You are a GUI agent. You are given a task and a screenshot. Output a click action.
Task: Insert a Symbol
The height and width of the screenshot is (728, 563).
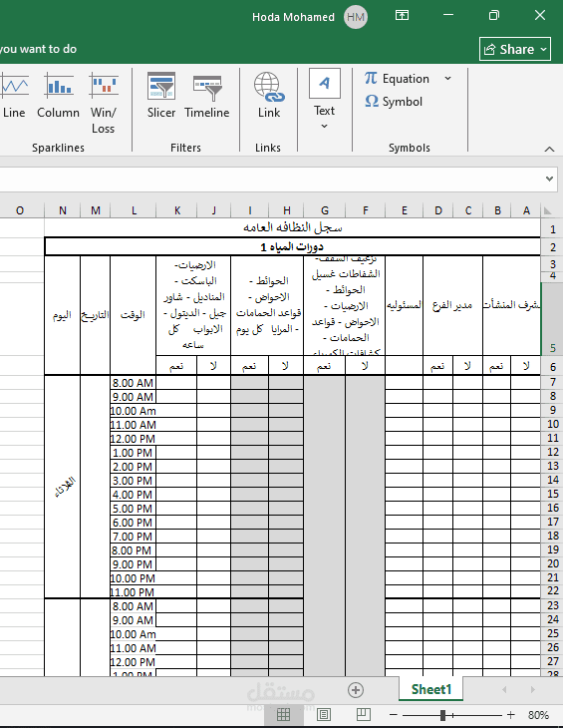click(394, 101)
